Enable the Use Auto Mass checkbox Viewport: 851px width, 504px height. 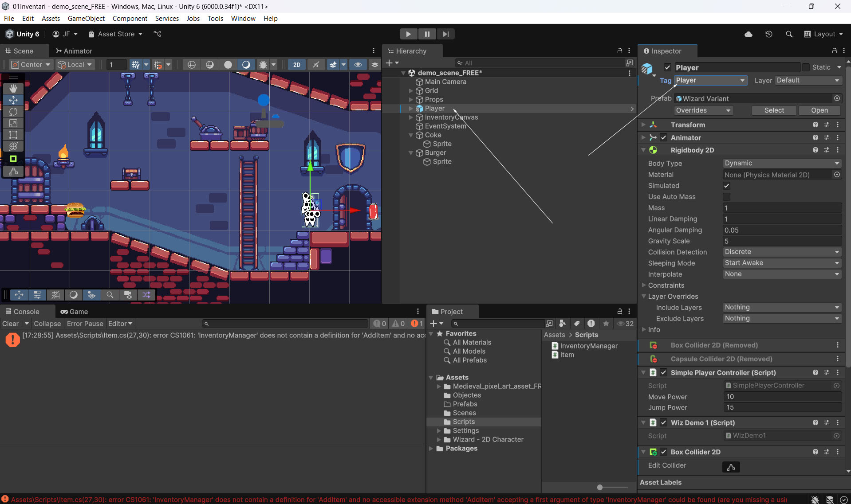(726, 197)
